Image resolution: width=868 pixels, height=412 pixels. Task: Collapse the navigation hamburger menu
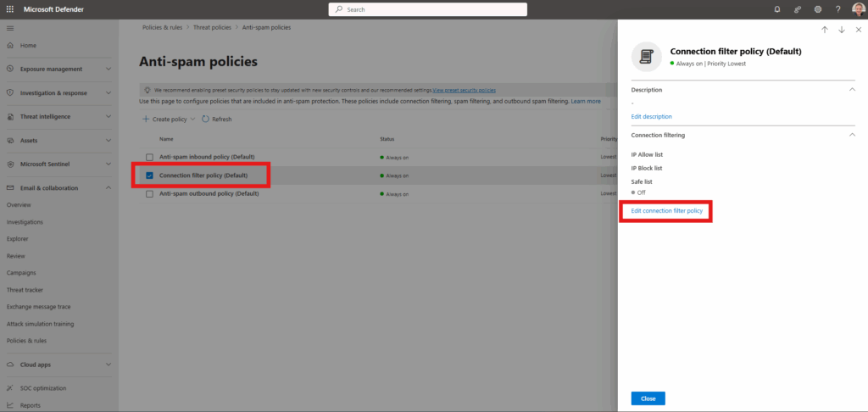point(10,28)
